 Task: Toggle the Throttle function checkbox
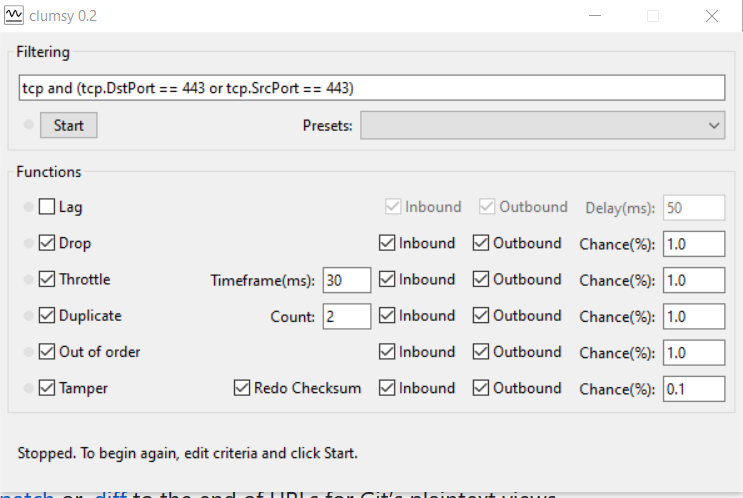pos(47,279)
